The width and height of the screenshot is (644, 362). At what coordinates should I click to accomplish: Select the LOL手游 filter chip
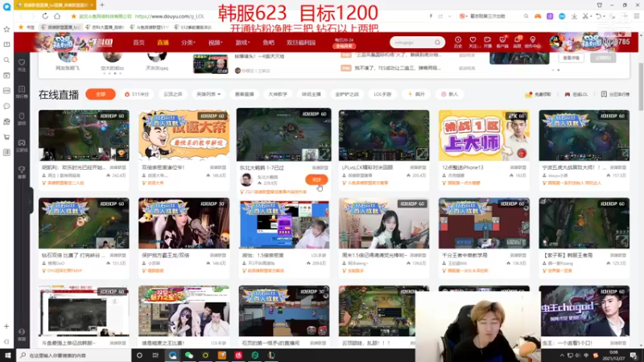382,94
